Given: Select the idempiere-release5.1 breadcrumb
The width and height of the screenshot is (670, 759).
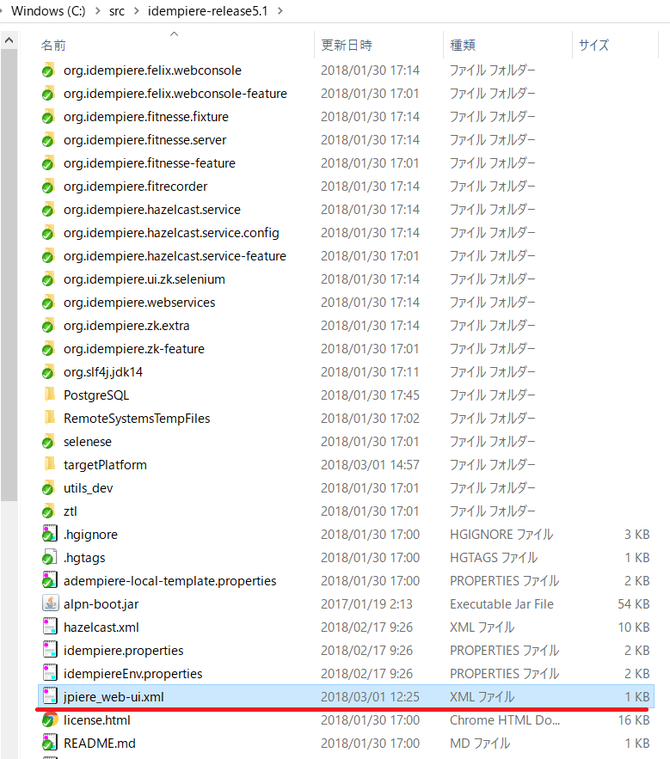Looking at the screenshot, I should [208, 11].
